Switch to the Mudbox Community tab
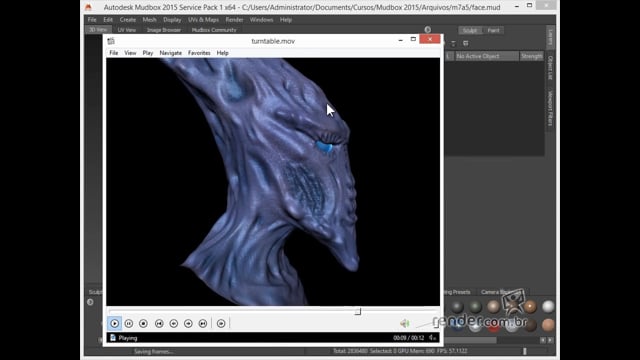 (214, 30)
